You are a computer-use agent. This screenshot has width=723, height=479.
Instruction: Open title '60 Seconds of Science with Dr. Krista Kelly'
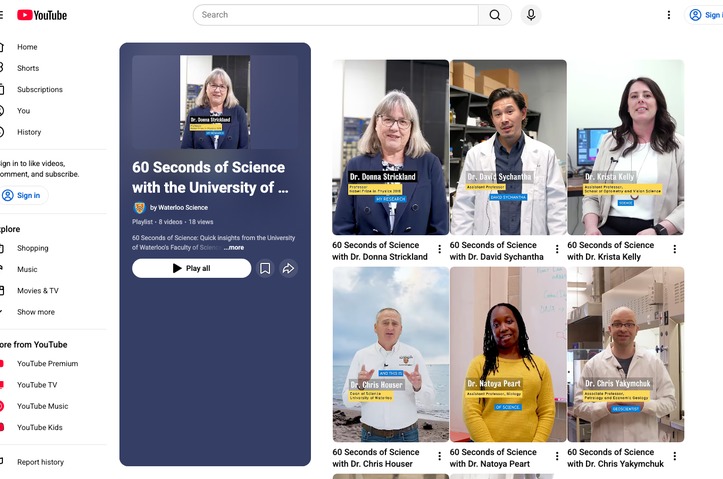pyautogui.click(x=610, y=251)
